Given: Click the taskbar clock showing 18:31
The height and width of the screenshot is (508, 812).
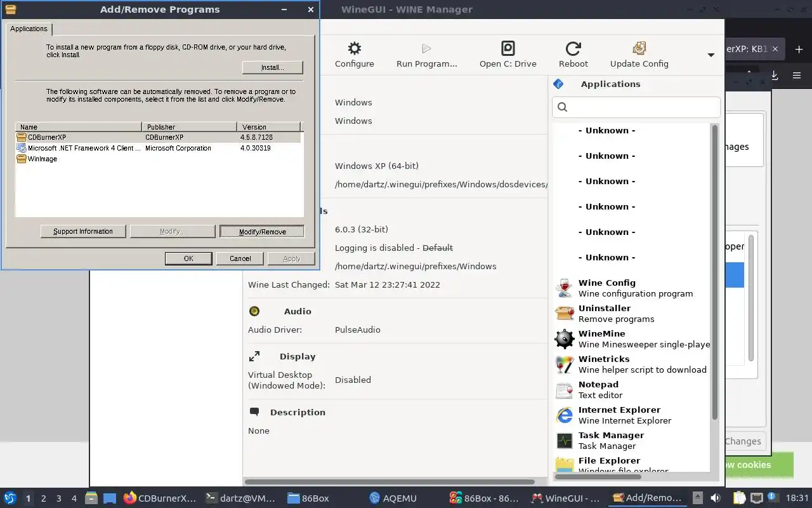Looking at the screenshot, I should pyautogui.click(x=797, y=498).
